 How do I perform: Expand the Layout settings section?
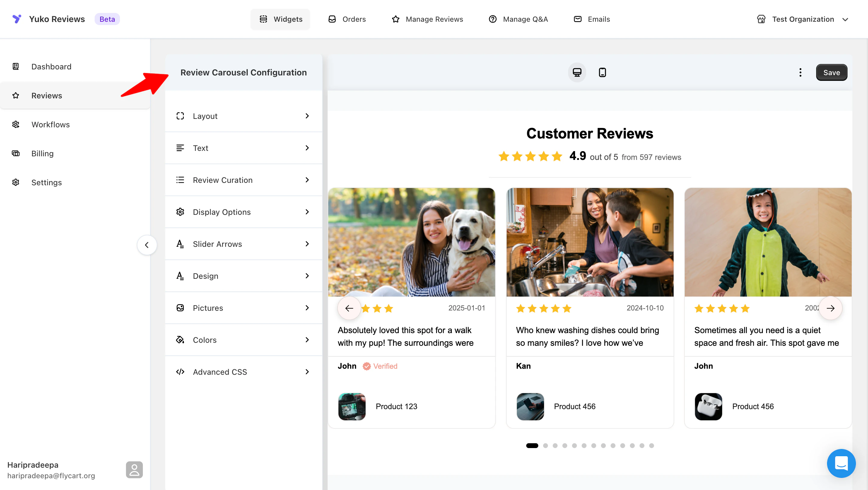point(243,116)
